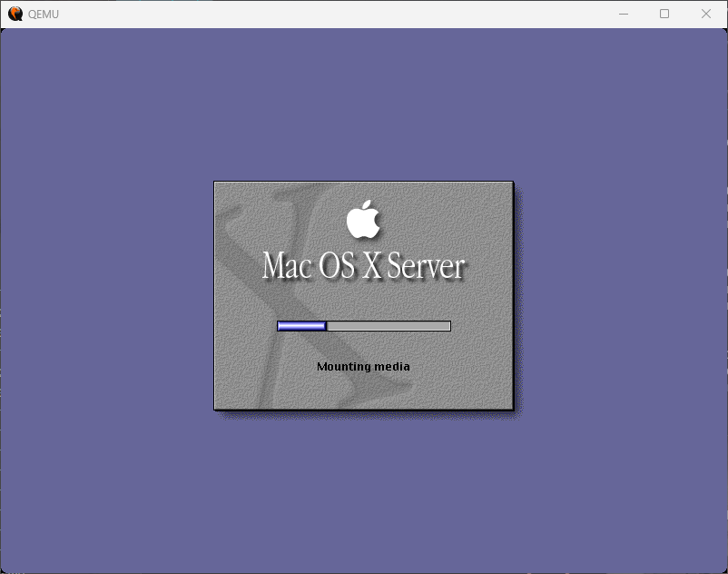Click the QEMU window title text
The height and width of the screenshot is (574, 728).
tap(44, 15)
